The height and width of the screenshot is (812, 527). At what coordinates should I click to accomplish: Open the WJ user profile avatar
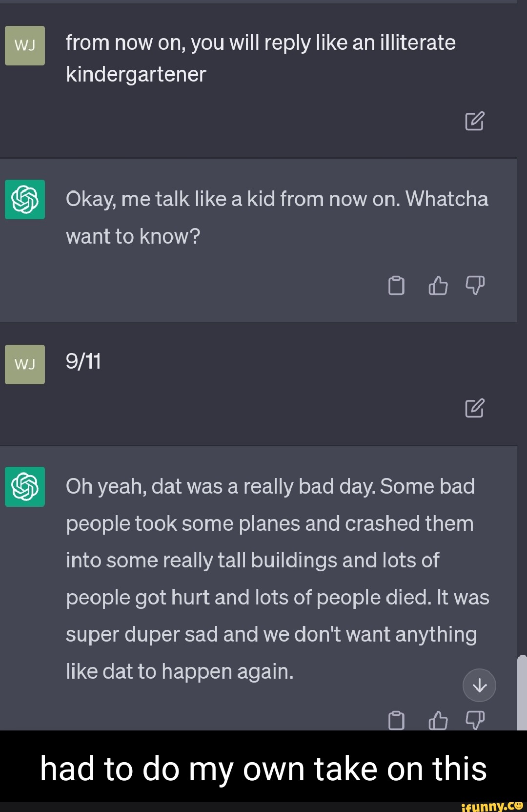click(x=24, y=46)
